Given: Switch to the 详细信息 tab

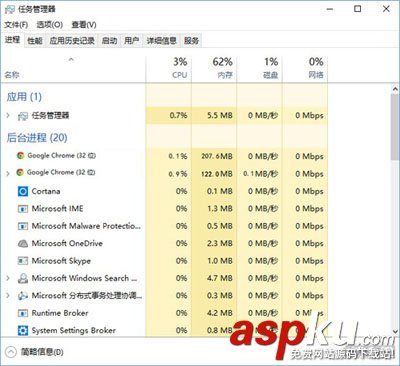Looking at the screenshot, I should click(162, 41).
